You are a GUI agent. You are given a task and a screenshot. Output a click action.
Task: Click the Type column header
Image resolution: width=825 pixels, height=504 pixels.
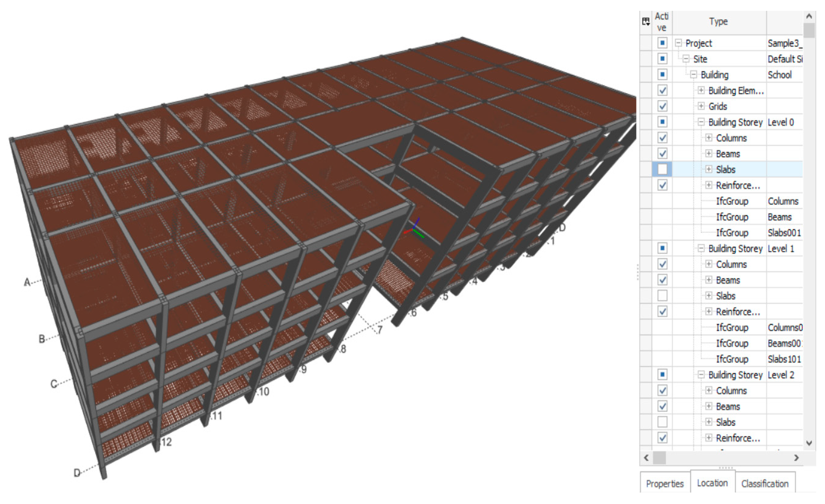click(x=719, y=22)
